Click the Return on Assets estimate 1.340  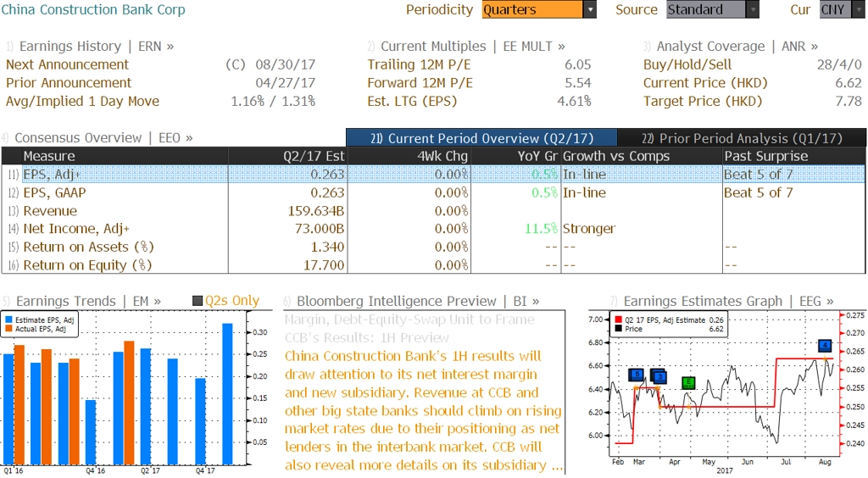[x=327, y=247]
